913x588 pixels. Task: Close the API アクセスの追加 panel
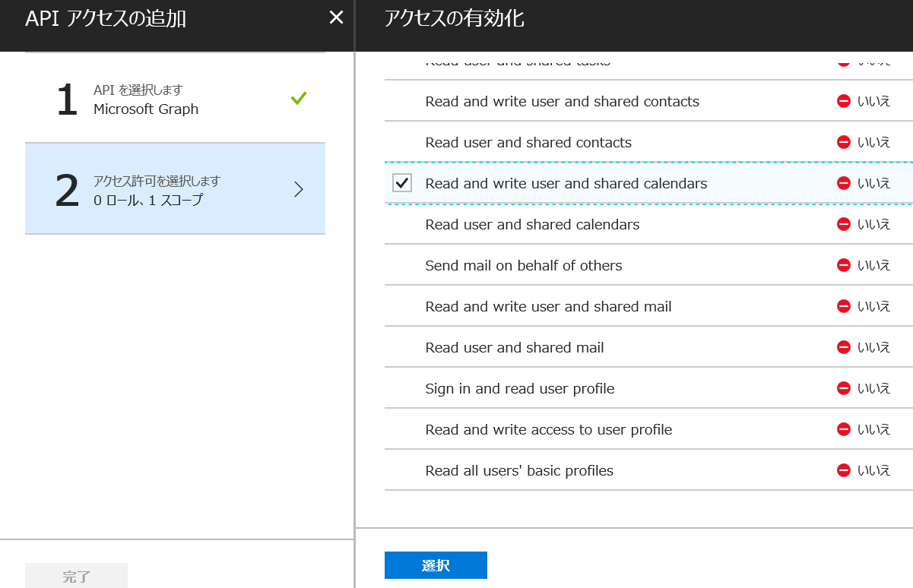click(335, 17)
